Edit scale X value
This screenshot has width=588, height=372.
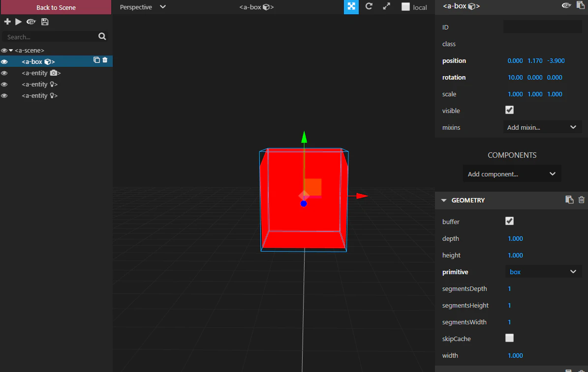(515, 94)
